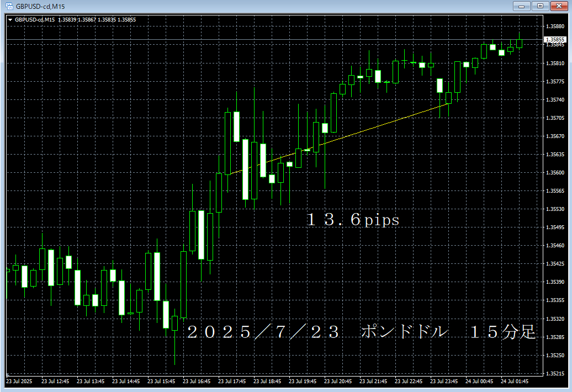Viewport: 572px width, 392px height.
Task: Click time axis label 23 Jul 14:45
Action: pos(126,381)
